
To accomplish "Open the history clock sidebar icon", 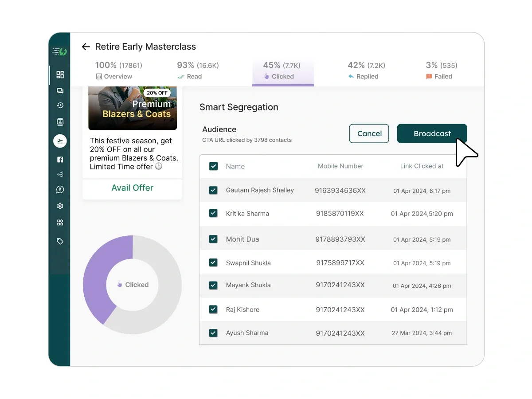I will 60,106.
